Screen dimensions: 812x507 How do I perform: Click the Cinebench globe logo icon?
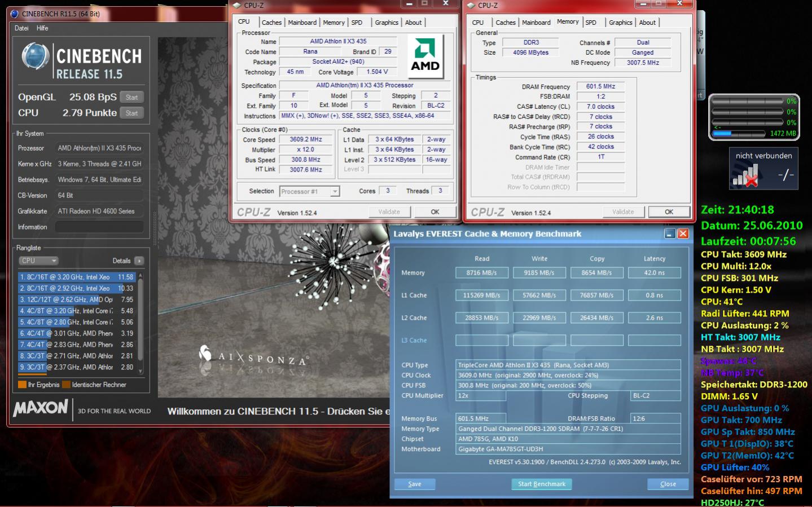tap(36, 57)
